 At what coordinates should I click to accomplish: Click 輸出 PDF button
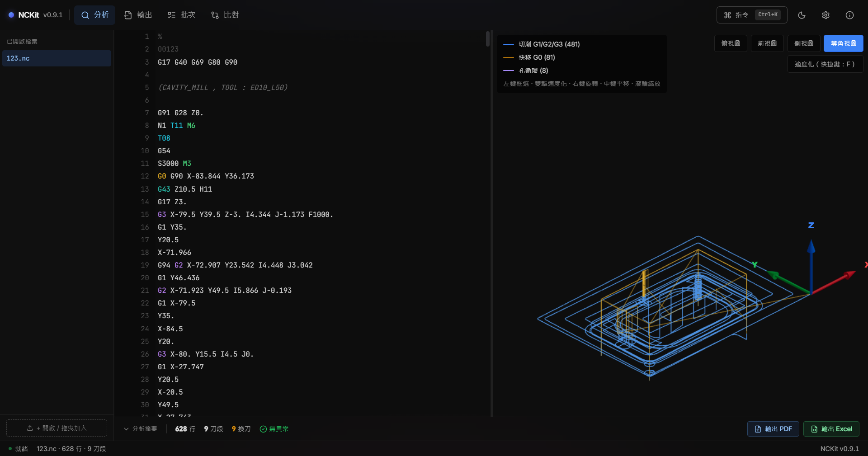tap(773, 429)
